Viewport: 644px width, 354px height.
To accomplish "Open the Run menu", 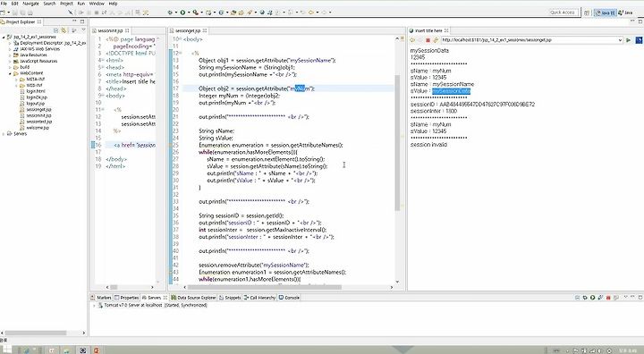I will pos(80,4).
